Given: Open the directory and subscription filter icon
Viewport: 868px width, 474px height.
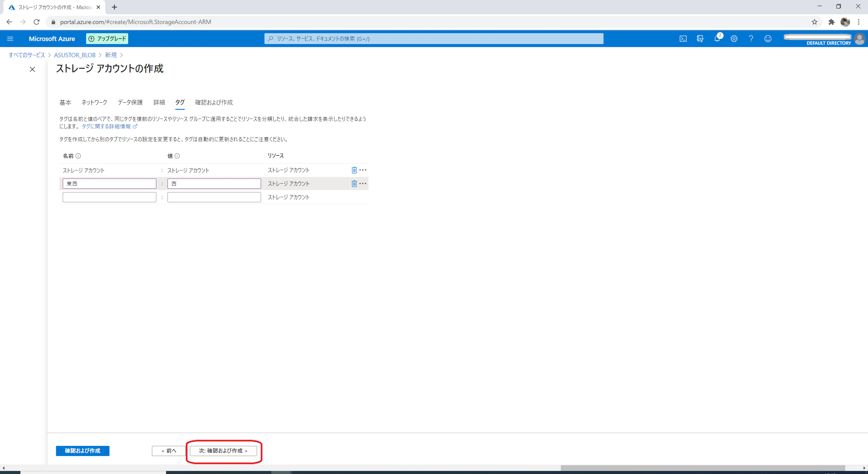Looking at the screenshot, I should coord(700,39).
